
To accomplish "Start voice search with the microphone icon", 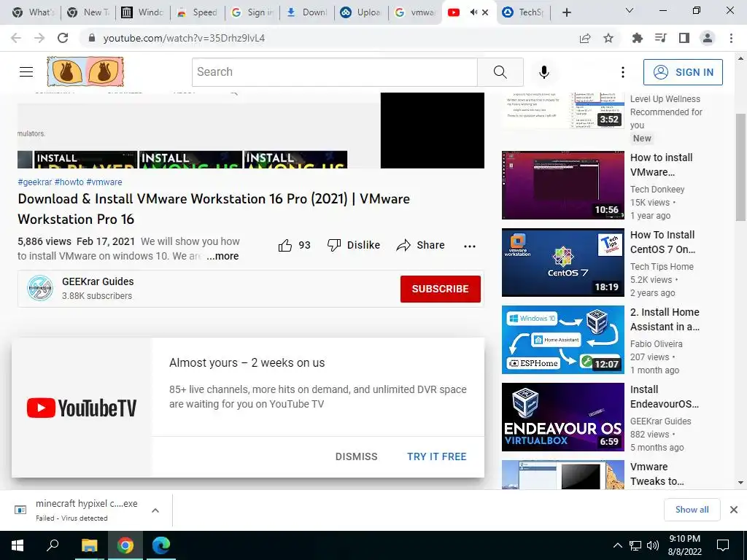I will pos(544,72).
